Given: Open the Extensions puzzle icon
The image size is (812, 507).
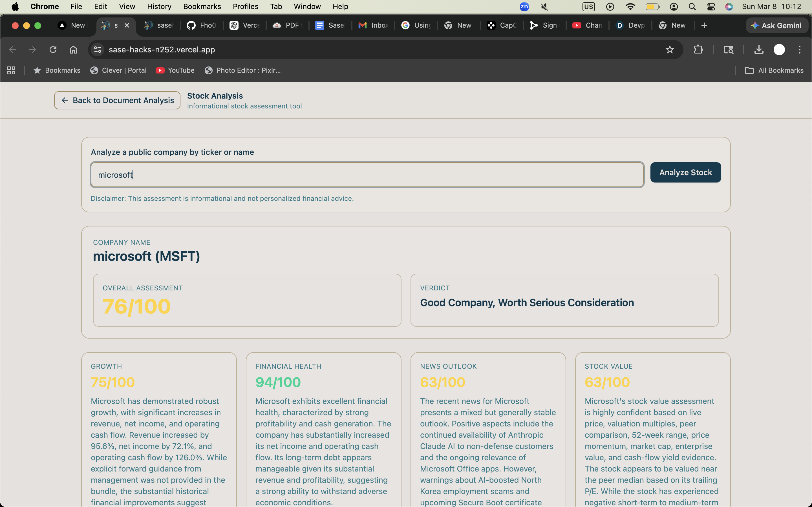Looking at the screenshot, I should point(698,50).
